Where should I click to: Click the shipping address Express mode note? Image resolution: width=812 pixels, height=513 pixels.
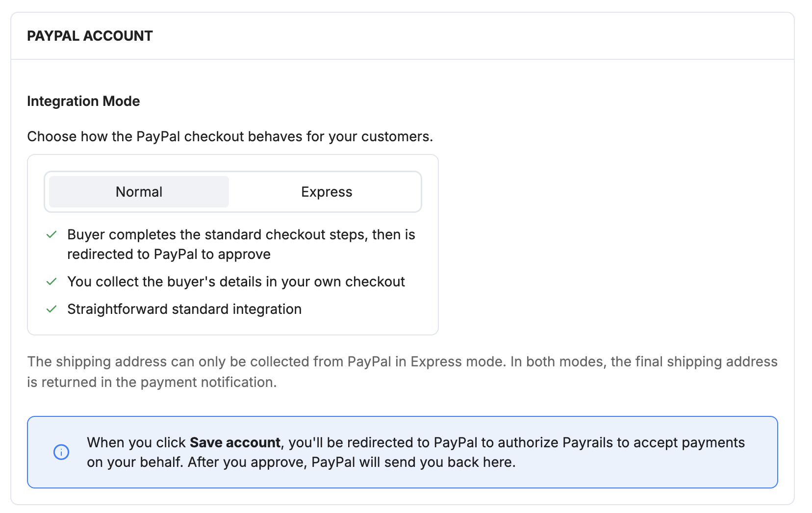(403, 372)
